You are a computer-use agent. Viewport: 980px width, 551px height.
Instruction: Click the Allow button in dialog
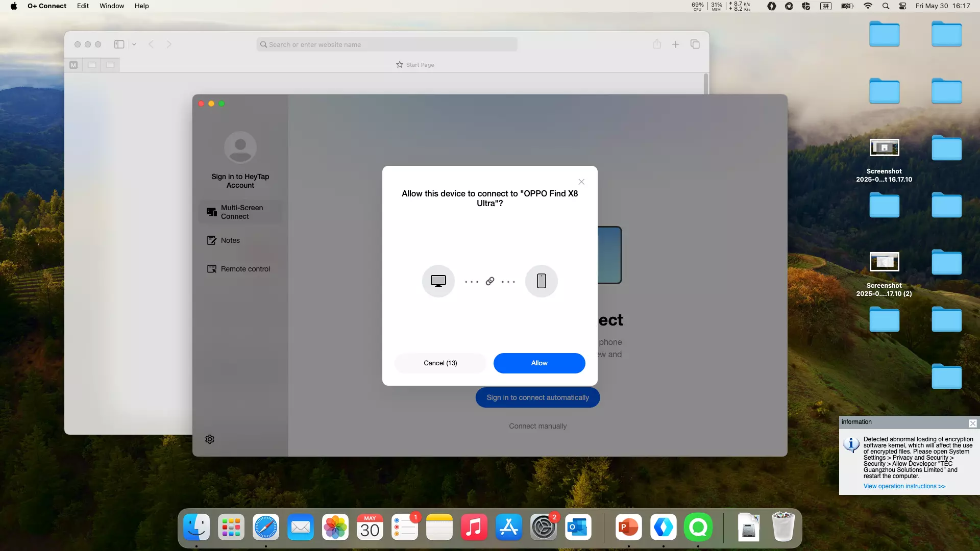(x=539, y=363)
